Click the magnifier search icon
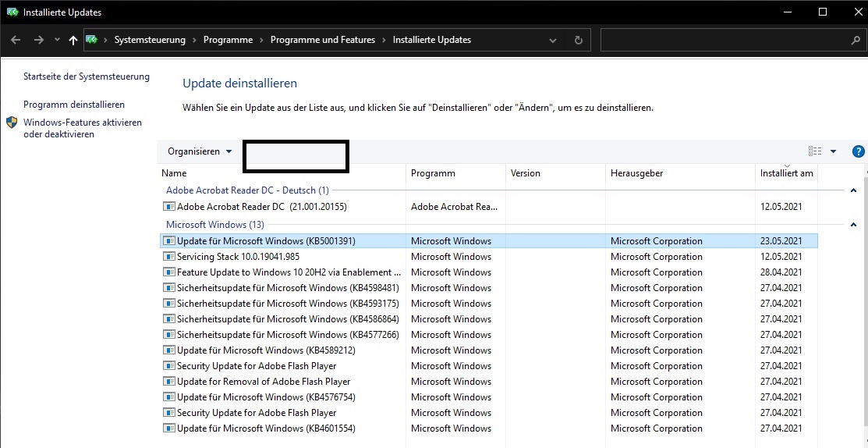The width and height of the screenshot is (868, 448). (x=856, y=41)
